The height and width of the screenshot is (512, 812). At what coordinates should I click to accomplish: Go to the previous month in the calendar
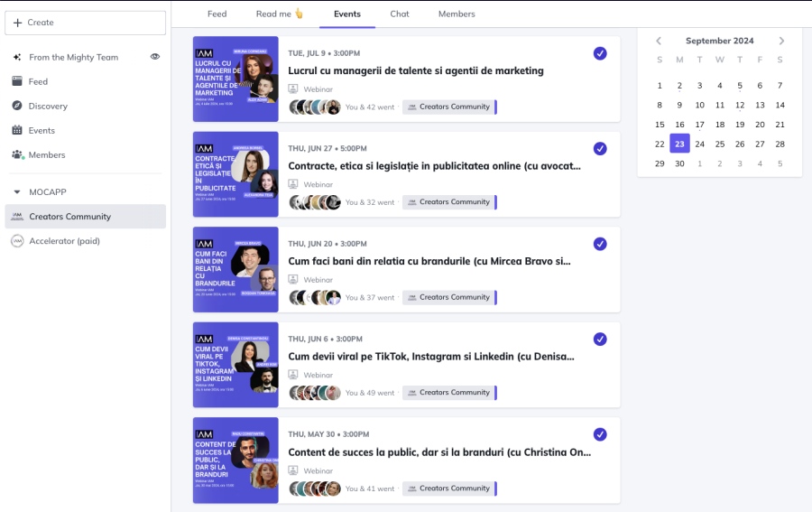[659, 41]
